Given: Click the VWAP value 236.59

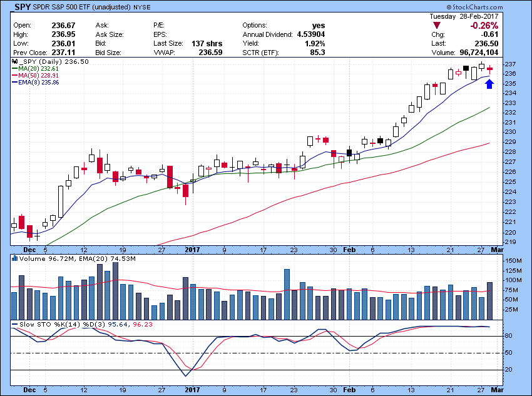Looking at the screenshot, I should point(210,53).
